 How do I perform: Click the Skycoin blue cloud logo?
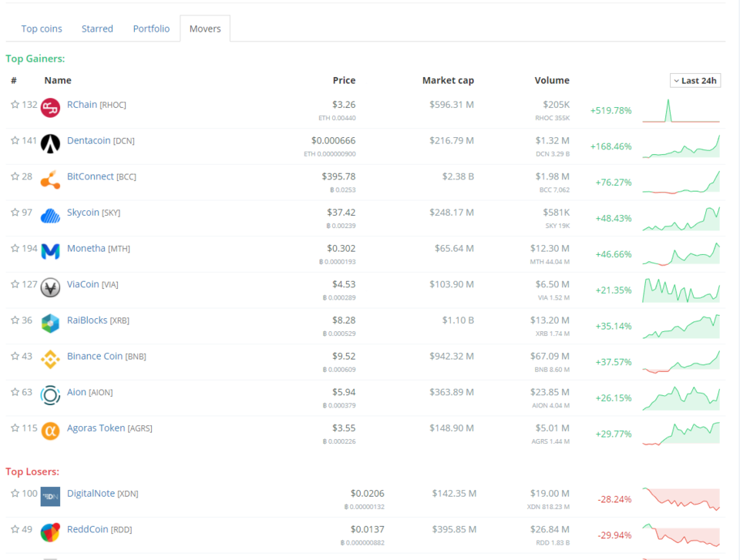coord(50,216)
